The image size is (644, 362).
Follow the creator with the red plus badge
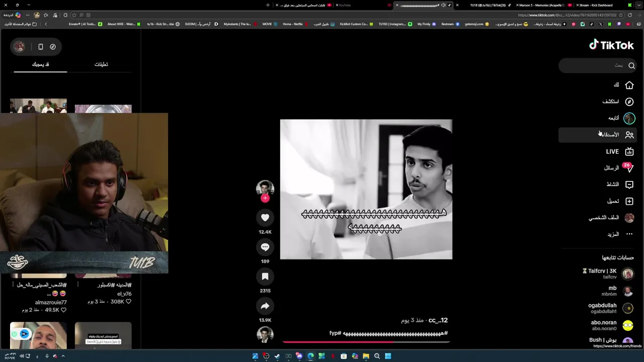pyautogui.click(x=265, y=198)
